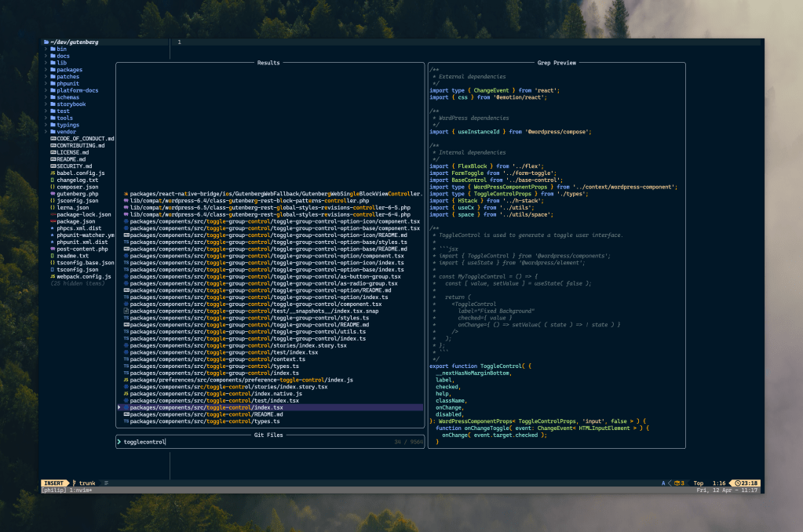This screenshot has height=532, width=803.
Task: Click the git branch icon beside trunk
Action: click(73, 483)
